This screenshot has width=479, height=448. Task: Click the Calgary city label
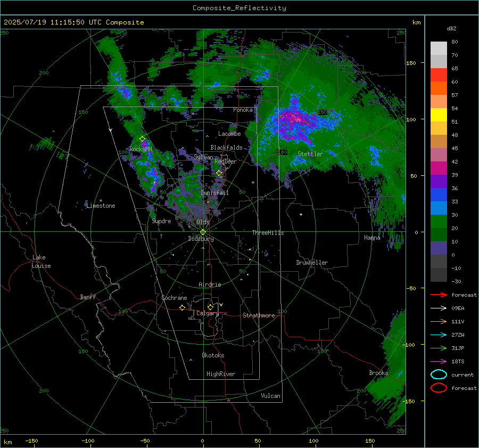[x=208, y=313]
